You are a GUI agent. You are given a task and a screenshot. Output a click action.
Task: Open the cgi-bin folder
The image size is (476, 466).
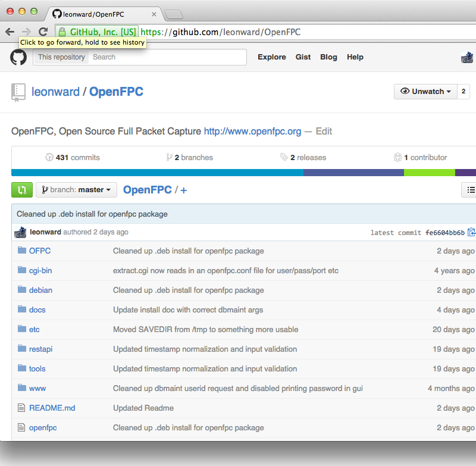[x=40, y=270]
